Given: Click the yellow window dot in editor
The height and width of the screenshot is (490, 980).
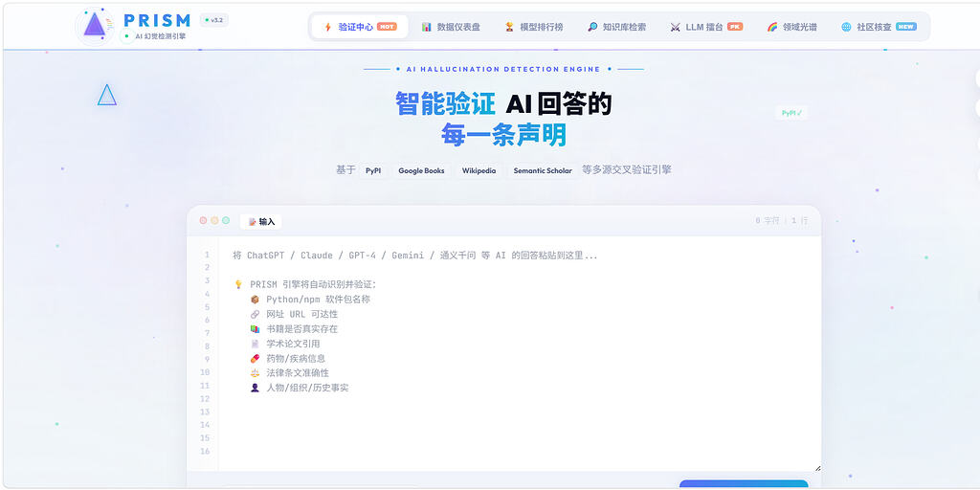Looking at the screenshot, I should (214, 221).
